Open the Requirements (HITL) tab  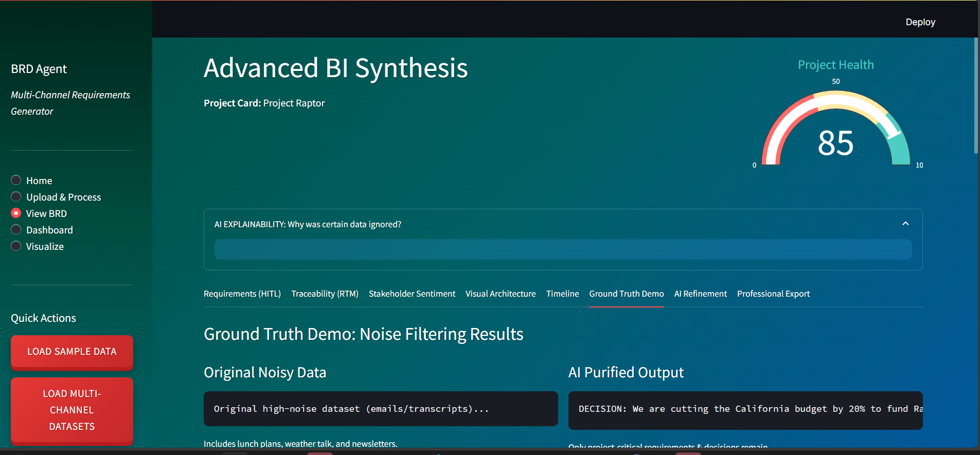(242, 294)
